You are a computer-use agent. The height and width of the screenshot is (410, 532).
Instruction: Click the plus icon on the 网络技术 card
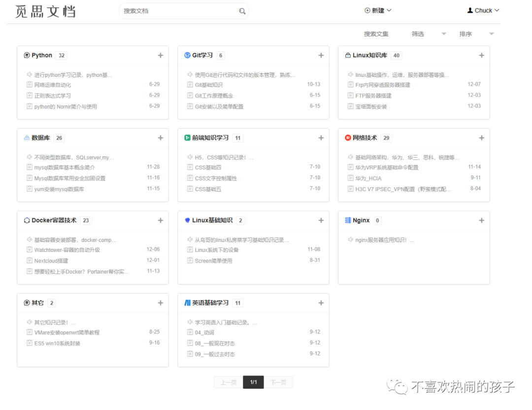(x=481, y=138)
